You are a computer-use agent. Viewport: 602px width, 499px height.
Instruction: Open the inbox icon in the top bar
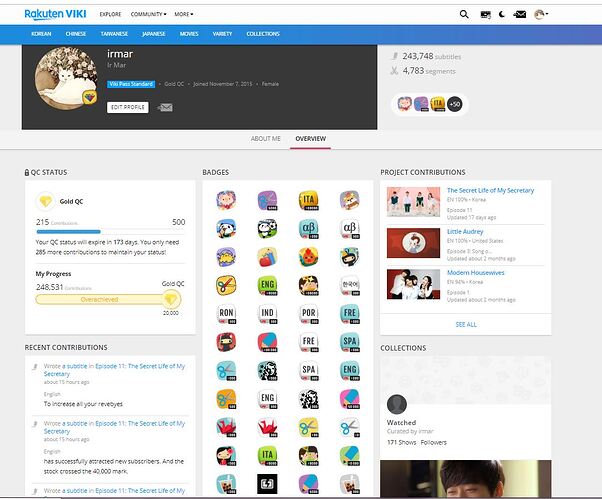pos(517,14)
